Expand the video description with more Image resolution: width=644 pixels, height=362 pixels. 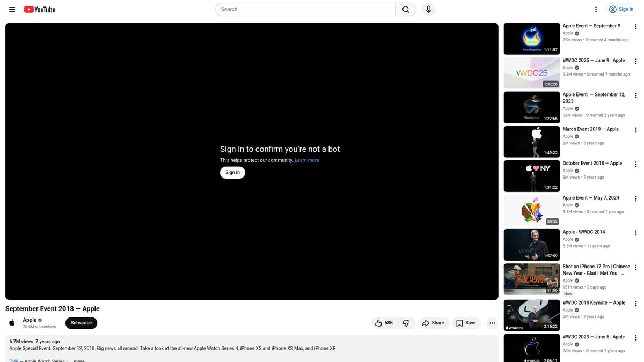click(x=78, y=360)
